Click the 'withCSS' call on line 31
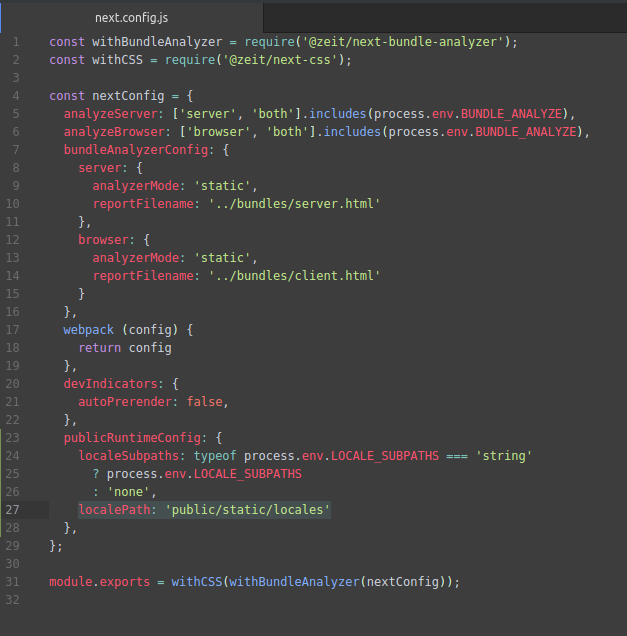 point(197,582)
